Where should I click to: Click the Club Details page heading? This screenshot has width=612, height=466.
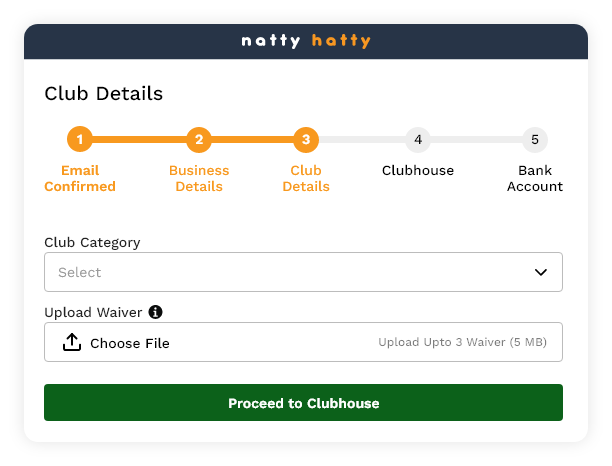104,94
